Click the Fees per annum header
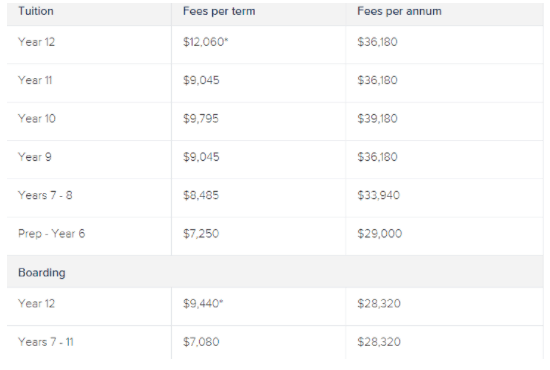550x370 pixels. coord(399,11)
